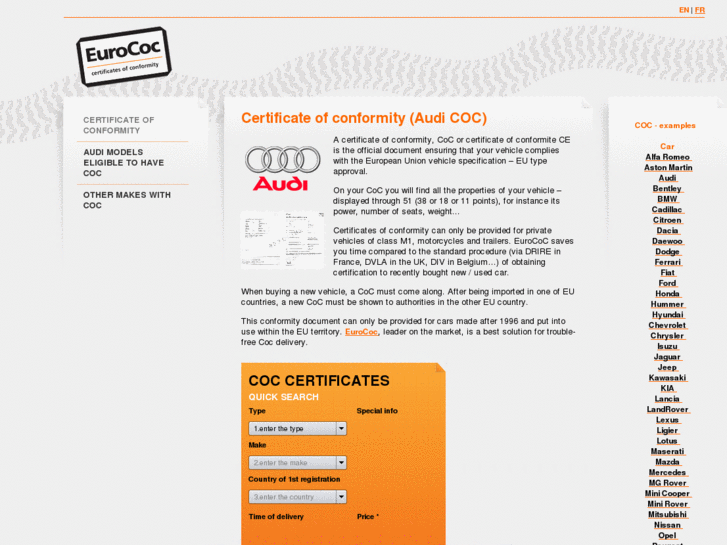Click the Lancia link
727x545 pixels.
[668, 399]
